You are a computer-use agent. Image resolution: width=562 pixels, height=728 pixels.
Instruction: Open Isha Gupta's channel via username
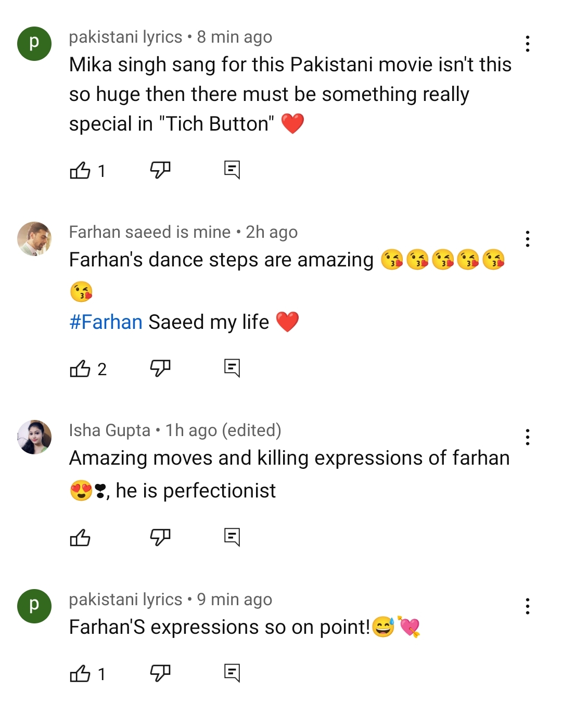click(x=109, y=430)
